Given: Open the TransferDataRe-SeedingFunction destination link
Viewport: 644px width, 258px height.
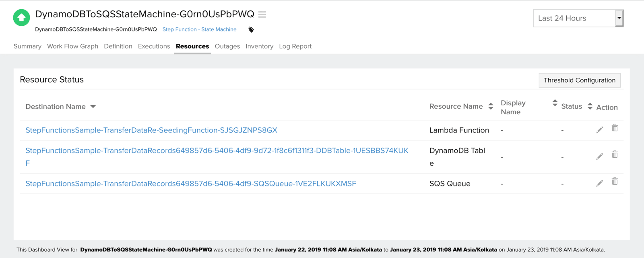Looking at the screenshot, I should pyautogui.click(x=151, y=130).
